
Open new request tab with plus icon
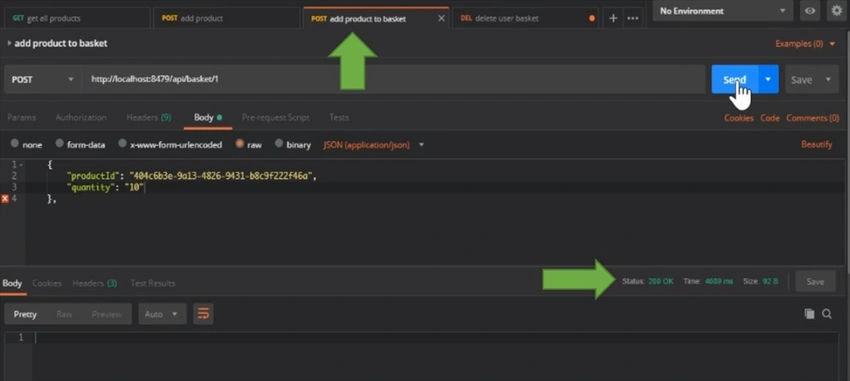613,18
